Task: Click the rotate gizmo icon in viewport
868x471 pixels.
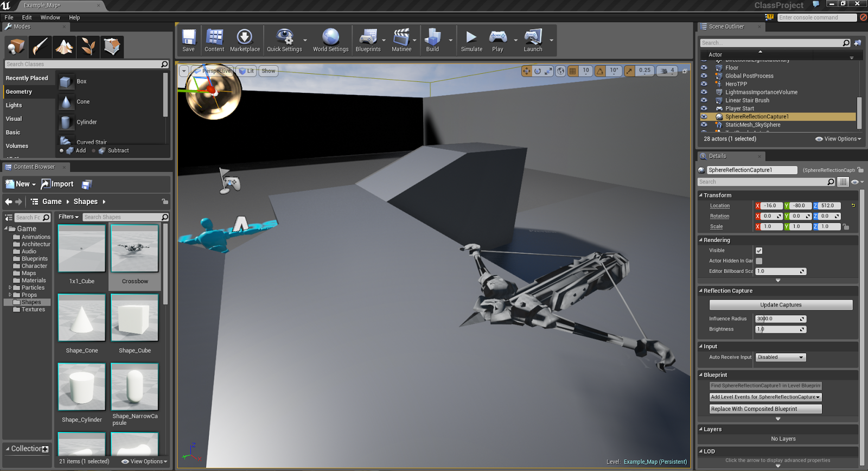Action: point(538,71)
